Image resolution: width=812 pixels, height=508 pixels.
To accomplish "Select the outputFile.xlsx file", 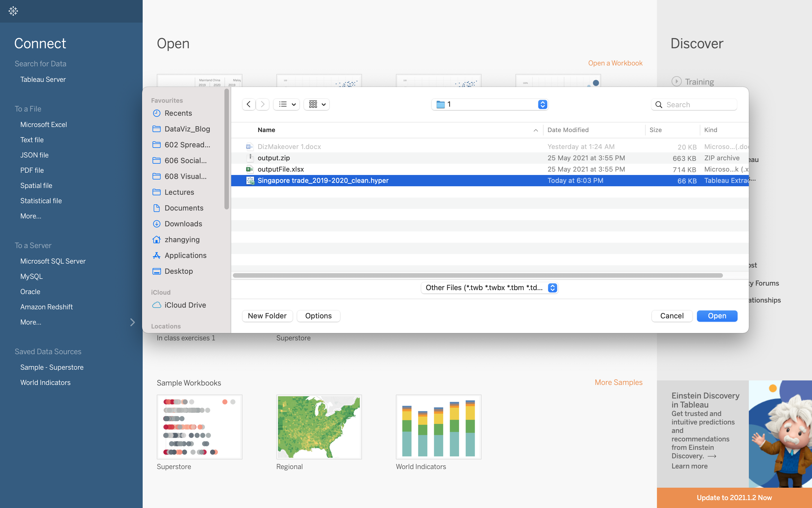I will tap(489, 169).
